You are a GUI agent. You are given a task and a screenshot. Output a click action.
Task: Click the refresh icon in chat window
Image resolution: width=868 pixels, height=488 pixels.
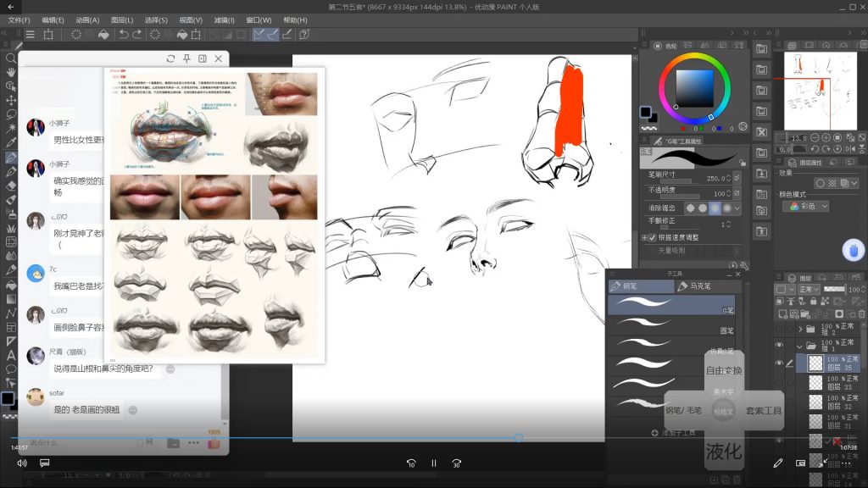point(171,58)
